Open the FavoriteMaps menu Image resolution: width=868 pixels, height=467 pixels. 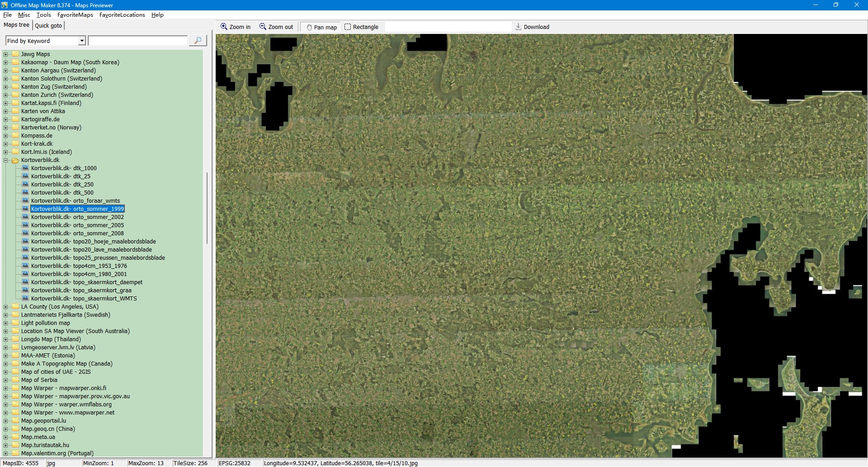pos(75,15)
